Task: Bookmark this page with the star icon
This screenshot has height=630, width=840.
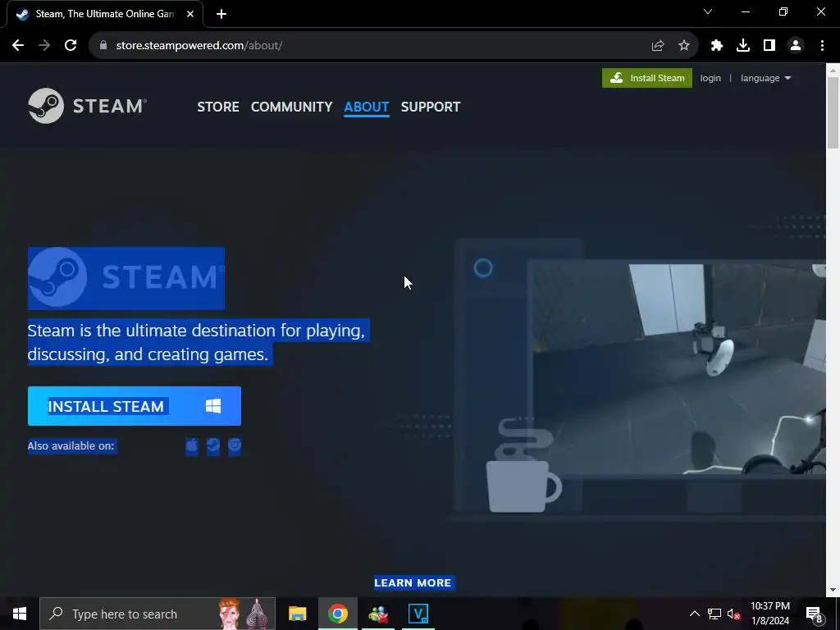Action: pos(684,46)
